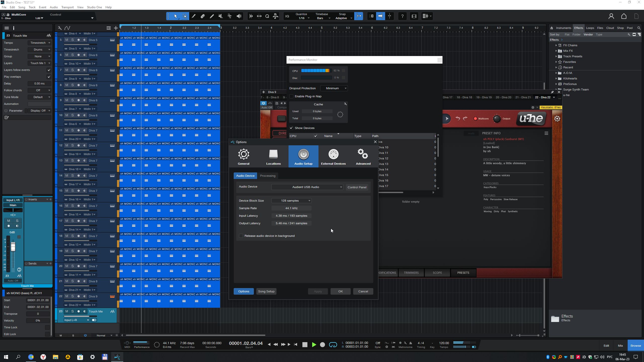
Task: Select the Mute tool
Action: tap(220, 16)
